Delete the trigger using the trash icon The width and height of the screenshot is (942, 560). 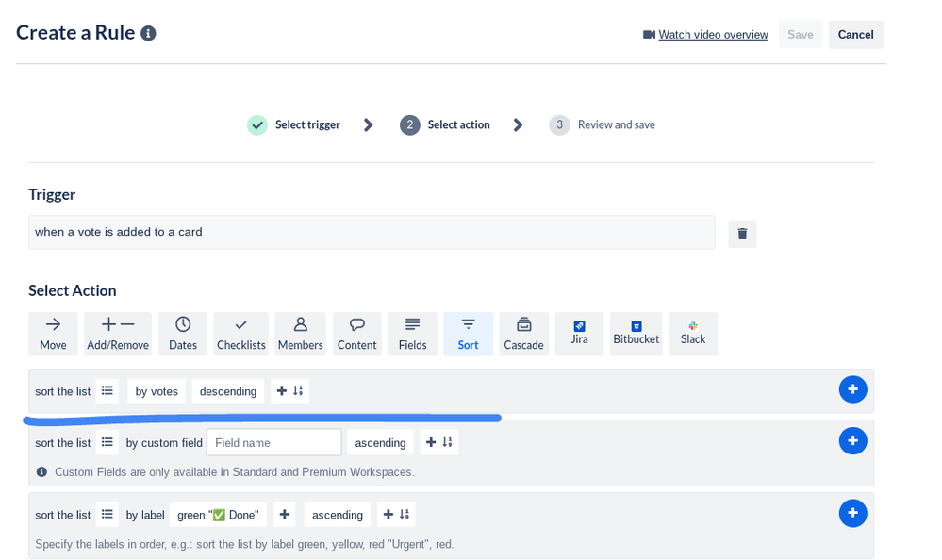coord(742,233)
